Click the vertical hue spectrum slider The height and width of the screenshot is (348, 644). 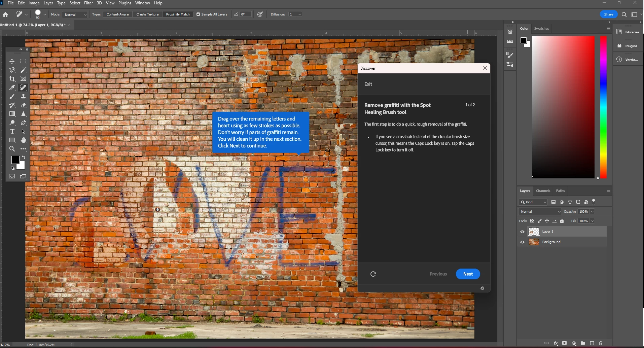[x=604, y=107]
